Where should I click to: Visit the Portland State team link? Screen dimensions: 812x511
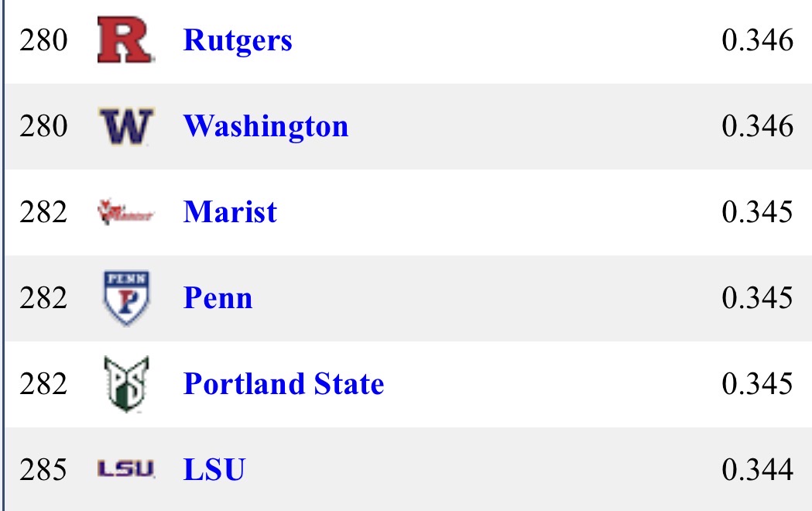click(x=283, y=384)
